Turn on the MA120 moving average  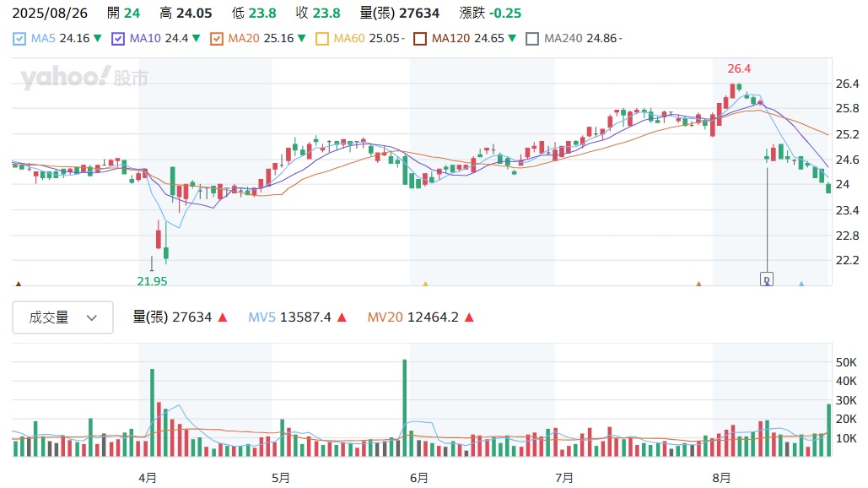coord(420,38)
